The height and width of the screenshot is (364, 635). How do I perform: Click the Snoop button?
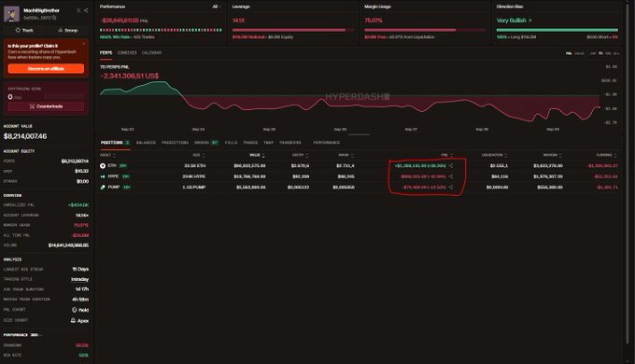[x=67, y=31]
